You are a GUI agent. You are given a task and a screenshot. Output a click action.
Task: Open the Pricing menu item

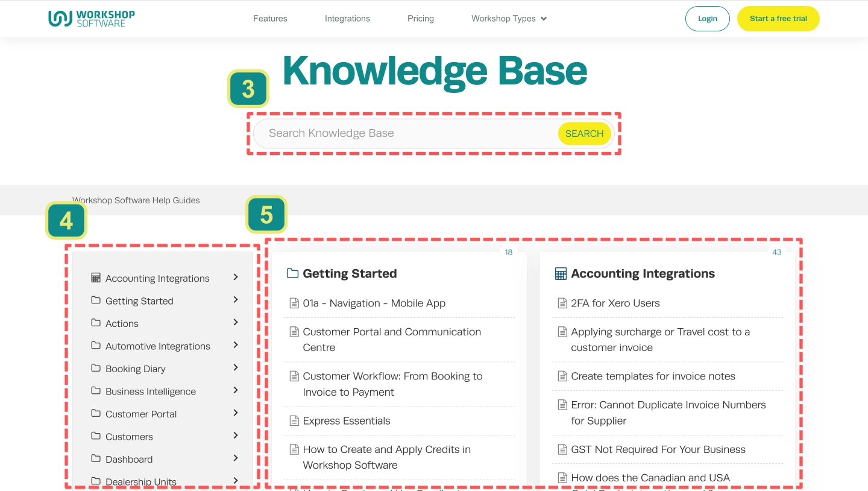pos(421,18)
